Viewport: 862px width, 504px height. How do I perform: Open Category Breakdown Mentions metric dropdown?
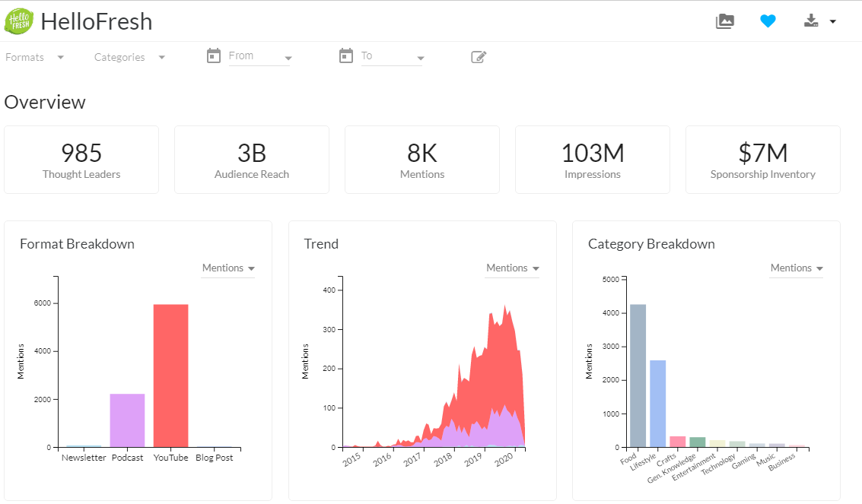click(x=797, y=268)
